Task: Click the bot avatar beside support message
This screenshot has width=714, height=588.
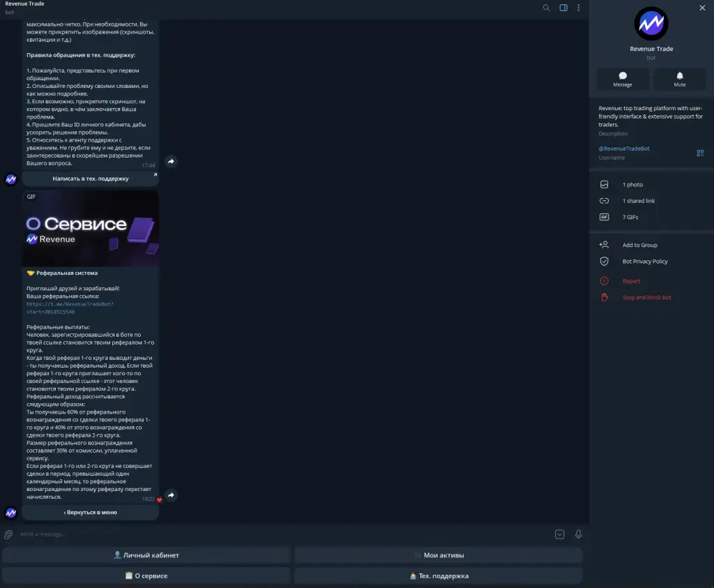Action: (11, 179)
